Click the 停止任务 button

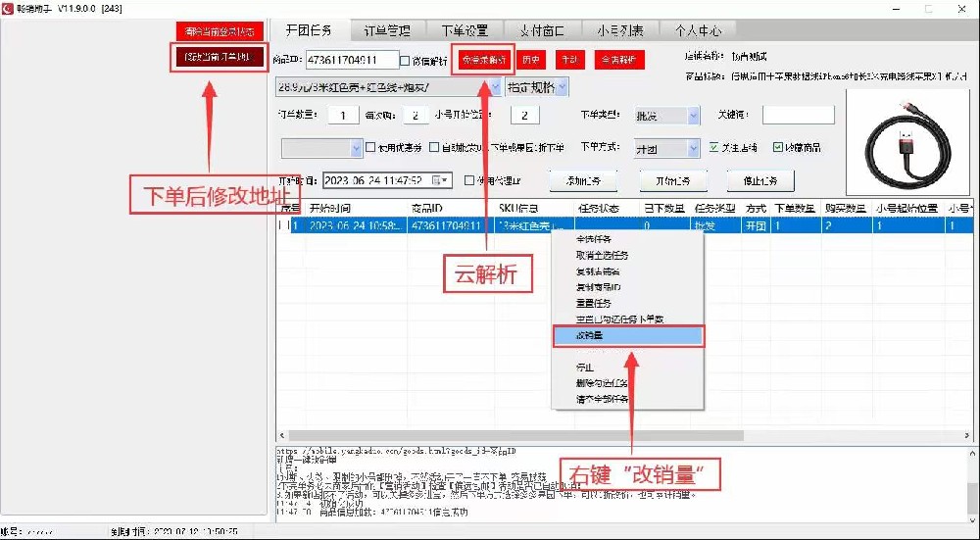[x=760, y=180]
